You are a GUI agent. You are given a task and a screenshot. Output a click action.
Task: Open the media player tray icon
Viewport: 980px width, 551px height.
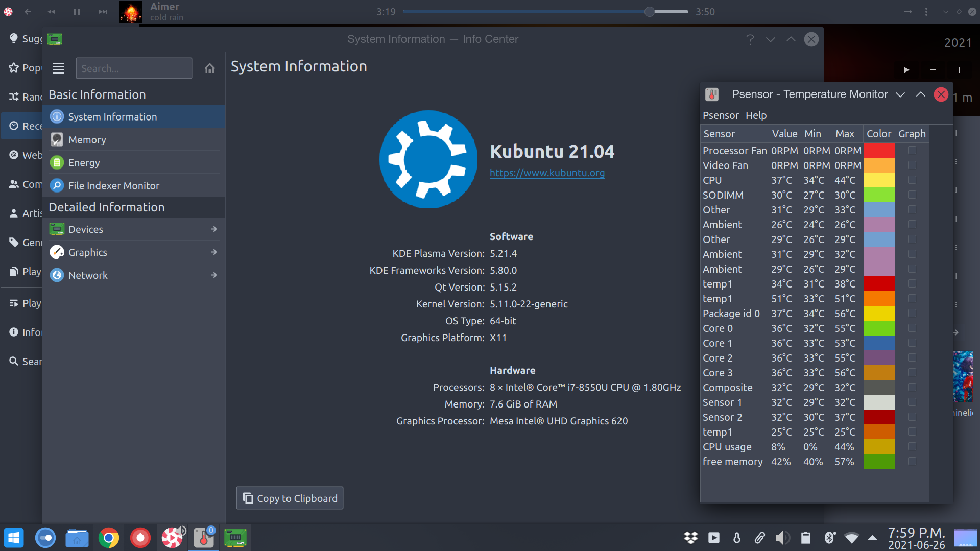(714, 538)
